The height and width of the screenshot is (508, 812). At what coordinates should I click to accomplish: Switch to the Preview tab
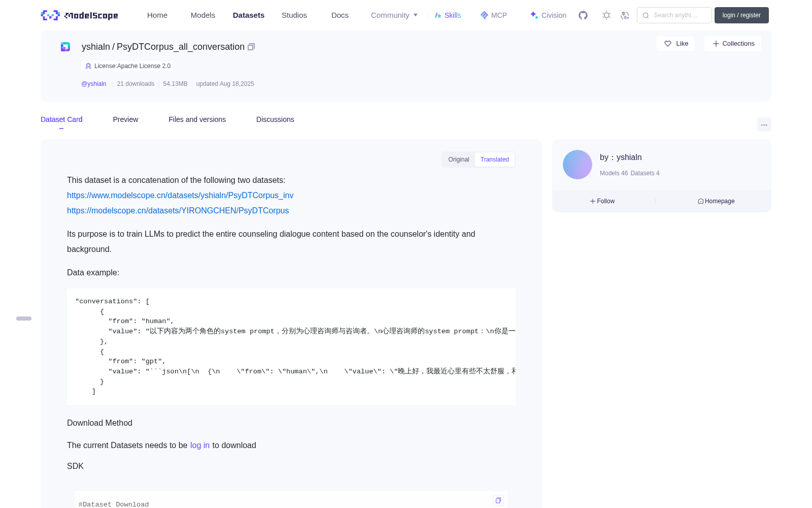pos(125,119)
